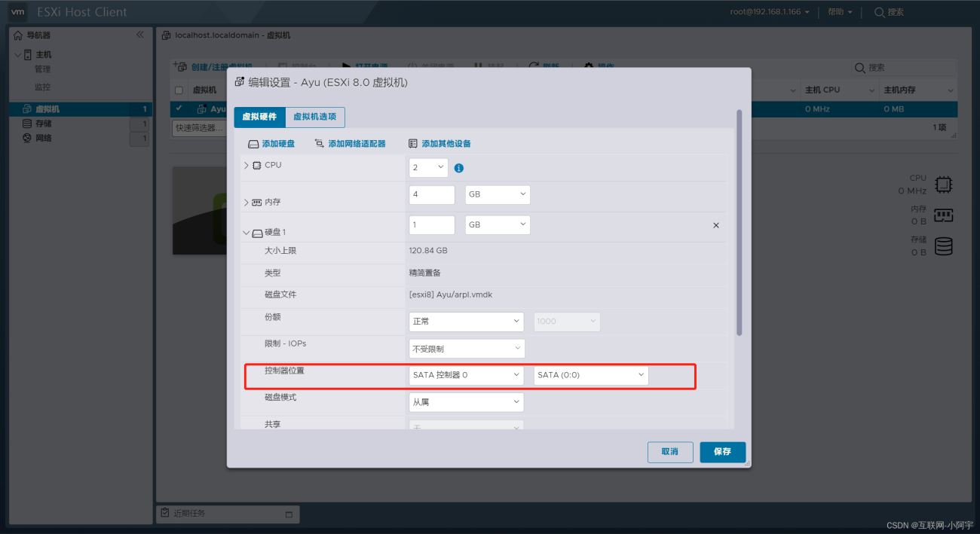
Task: Click the 近期任务 panel header
Action: click(x=228, y=514)
